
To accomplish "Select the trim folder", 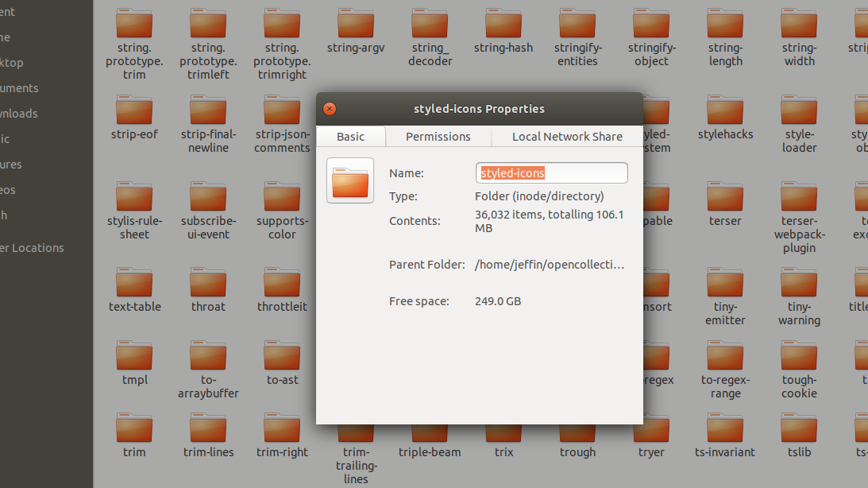I will click(x=134, y=436).
